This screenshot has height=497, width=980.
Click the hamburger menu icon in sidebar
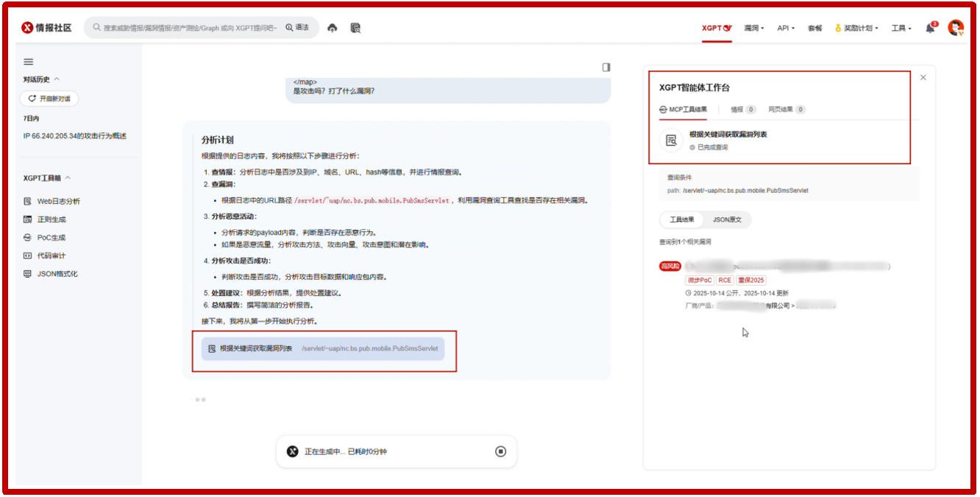point(29,62)
